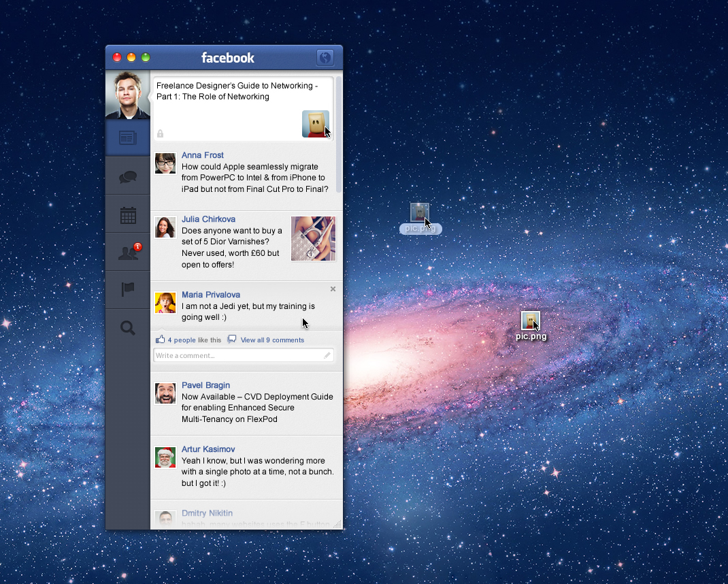Click Anna Frost's post about Apple migration
This screenshot has height=584, width=728.
pyautogui.click(x=255, y=178)
